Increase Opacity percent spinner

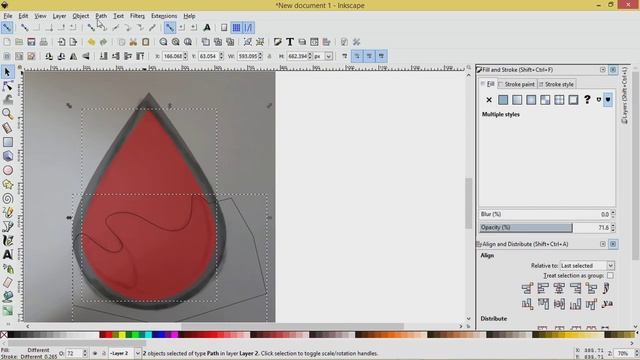point(613,225)
